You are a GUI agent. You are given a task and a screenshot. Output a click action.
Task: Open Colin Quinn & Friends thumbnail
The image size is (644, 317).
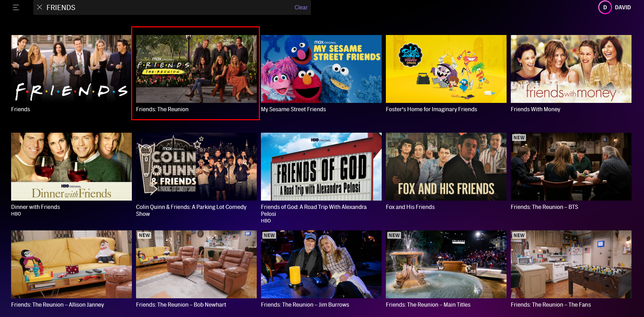pos(196,167)
